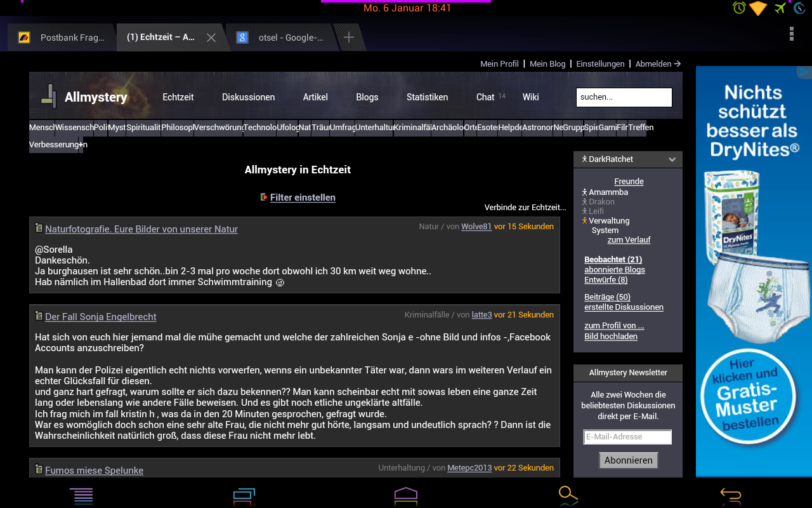This screenshot has width=812, height=508.
Task: Open Beiträge (50) link
Action: click(x=607, y=297)
